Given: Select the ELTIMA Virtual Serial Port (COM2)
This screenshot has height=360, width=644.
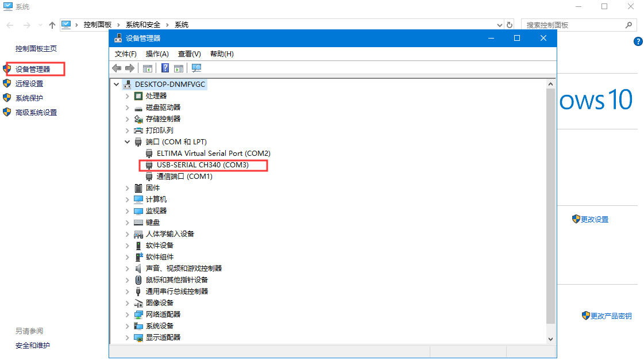Looking at the screenshot, I should tap(213, 154).
